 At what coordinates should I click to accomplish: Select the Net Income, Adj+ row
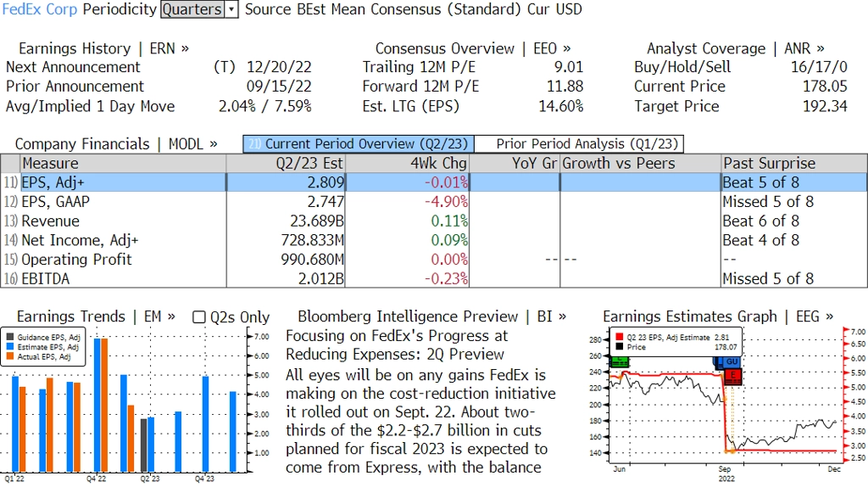pyautogui.click(x=434, y=240)
